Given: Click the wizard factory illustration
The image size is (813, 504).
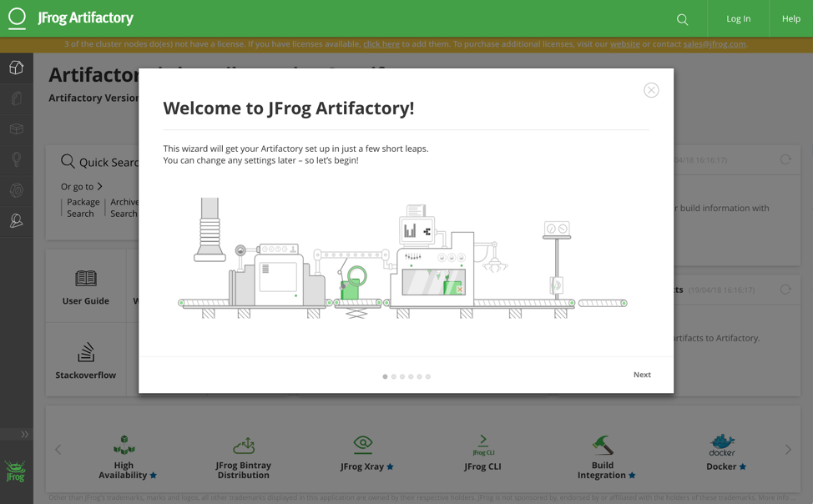Looking at the screenshot, I should [x=403, y=258].
